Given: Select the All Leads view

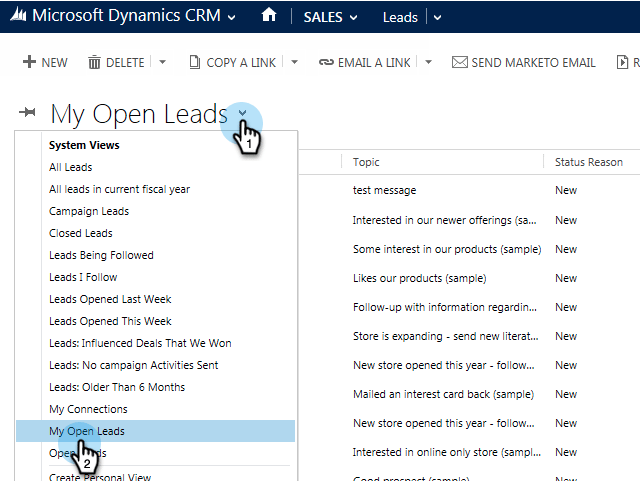Looking at the screenshot, I should (x=71, y=167).
